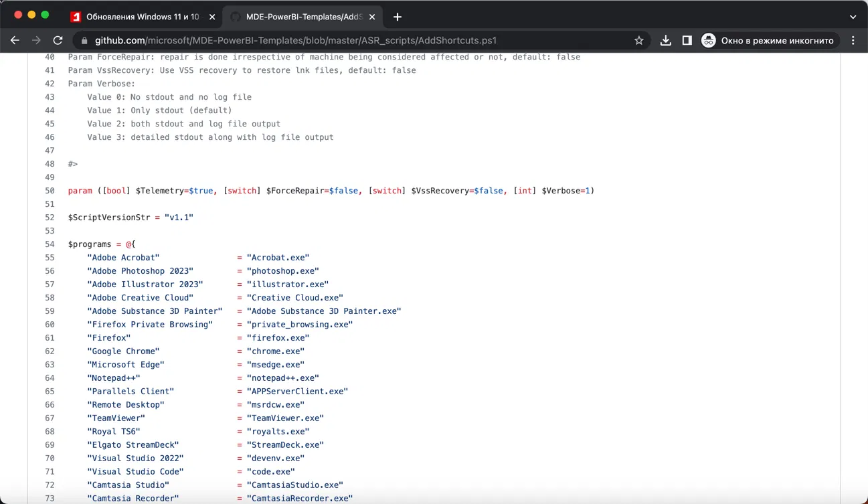Click "Adobe Substance 3D Painter.exe" value

(324, 311)
